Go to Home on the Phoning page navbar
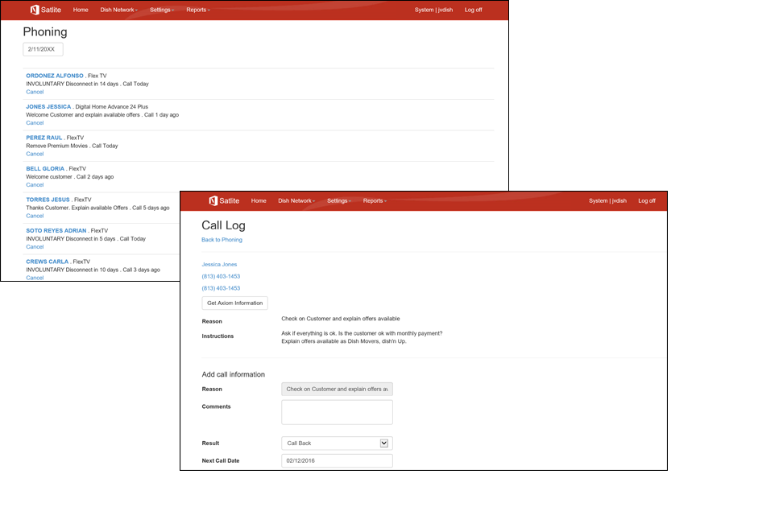Screen dimensions: 783x532 click(81, 10)
